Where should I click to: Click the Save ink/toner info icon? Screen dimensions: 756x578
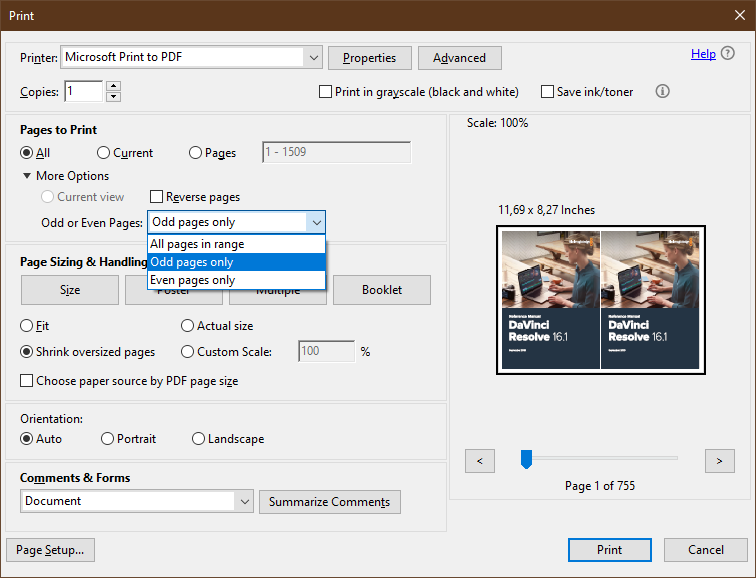662,91
